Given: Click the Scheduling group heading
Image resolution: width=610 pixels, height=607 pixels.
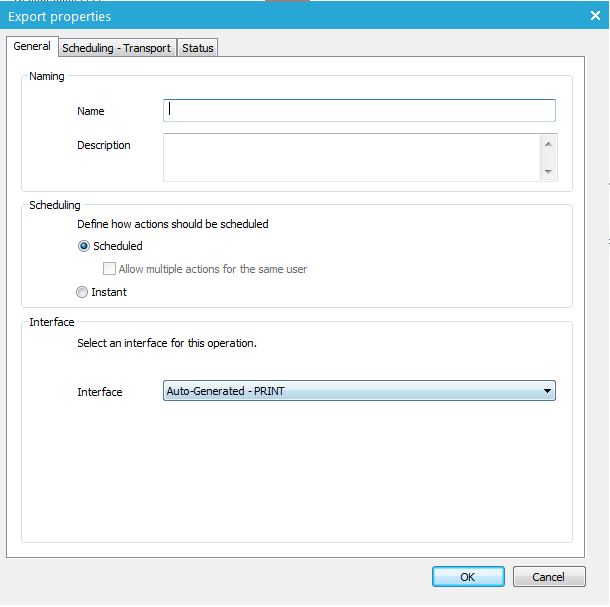Looking at the screenshot, I should pyautogui.click(x=55, y=205).
